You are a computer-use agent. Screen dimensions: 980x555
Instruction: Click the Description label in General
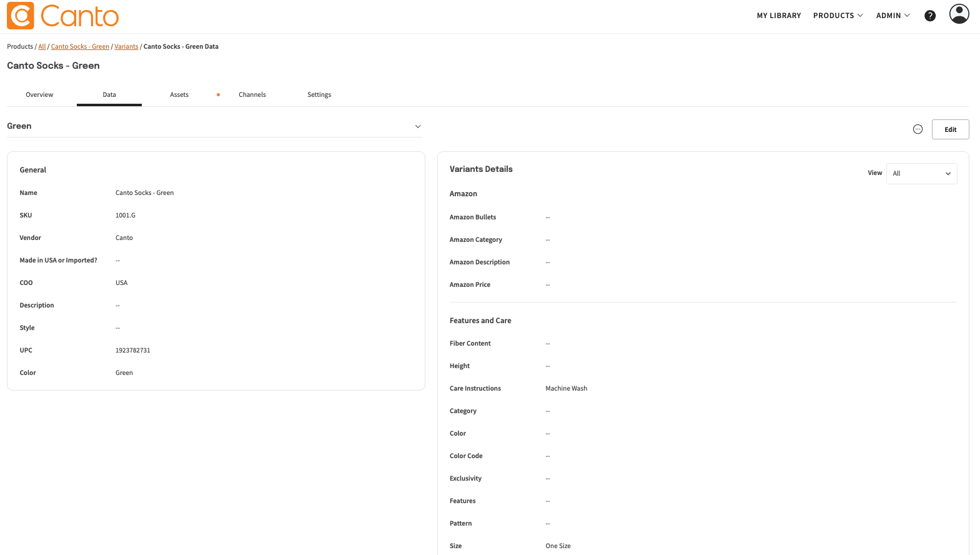[37, 306]
